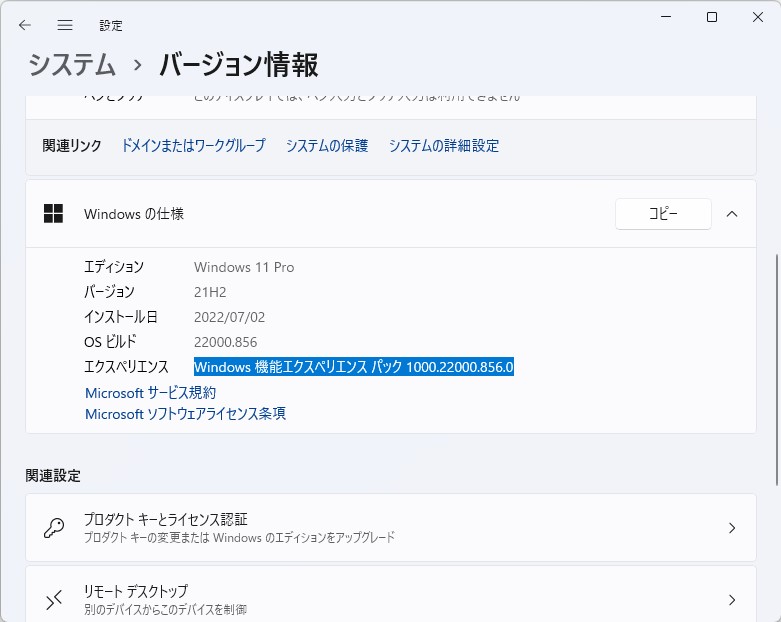Click the OS ビルド label
The image size is (781, 622).
tap(110, 342)
